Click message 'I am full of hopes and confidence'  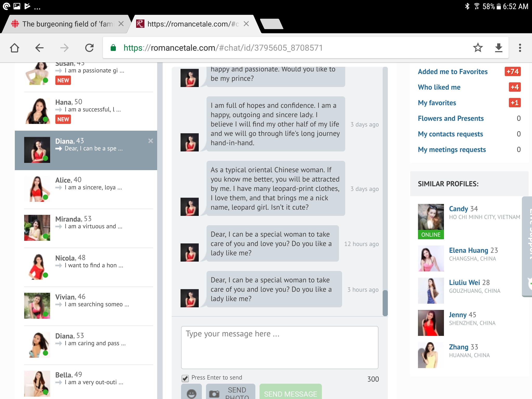[276, 124]
